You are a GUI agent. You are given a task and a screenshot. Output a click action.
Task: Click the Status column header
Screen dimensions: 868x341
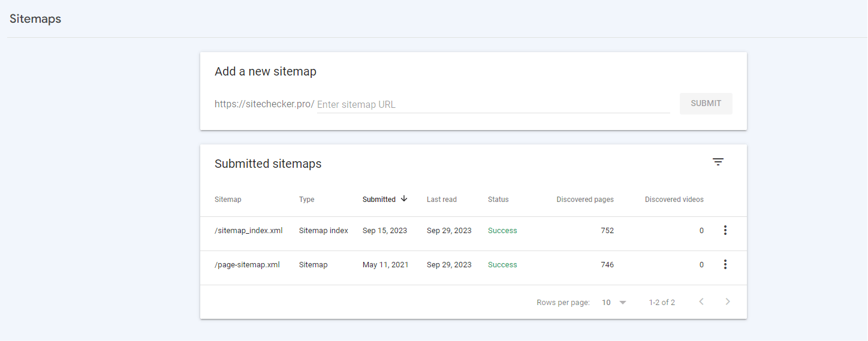(498, 200)
